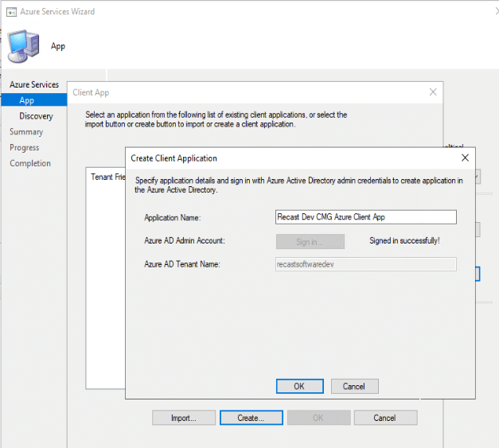499x448 pixels.
Task: Click the Tenant Friendly column header in list
Action: (x=107, y=177)
